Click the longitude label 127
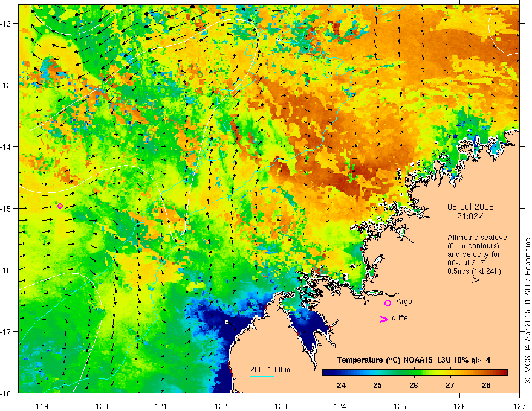The height and width of the screenshot is (411, 532). click(x=519, y=406)
